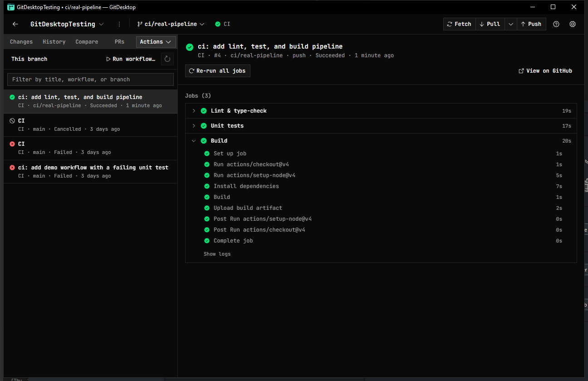Click the check icon for Install dependencies
The image size is (588, 381).
(207, 186)
